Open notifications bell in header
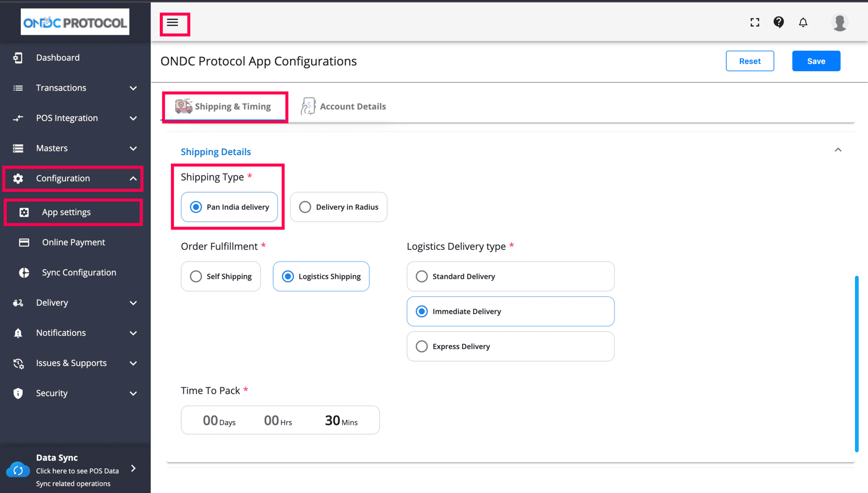The height and width of the screenshot is (493, 868). coord(803,23)
